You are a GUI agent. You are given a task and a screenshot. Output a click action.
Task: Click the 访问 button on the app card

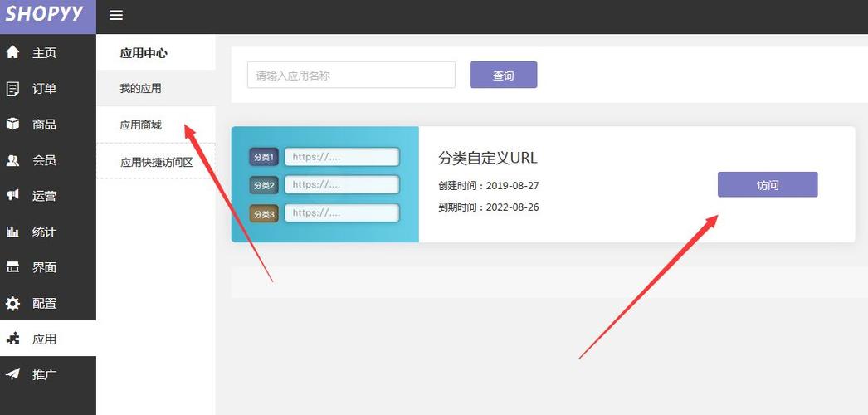[x=768, y=185]
